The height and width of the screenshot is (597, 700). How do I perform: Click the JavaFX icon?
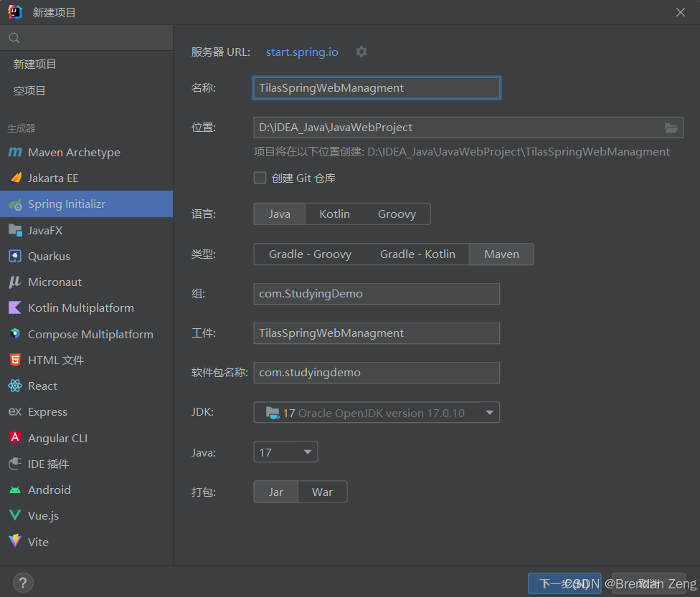point(15,230)
